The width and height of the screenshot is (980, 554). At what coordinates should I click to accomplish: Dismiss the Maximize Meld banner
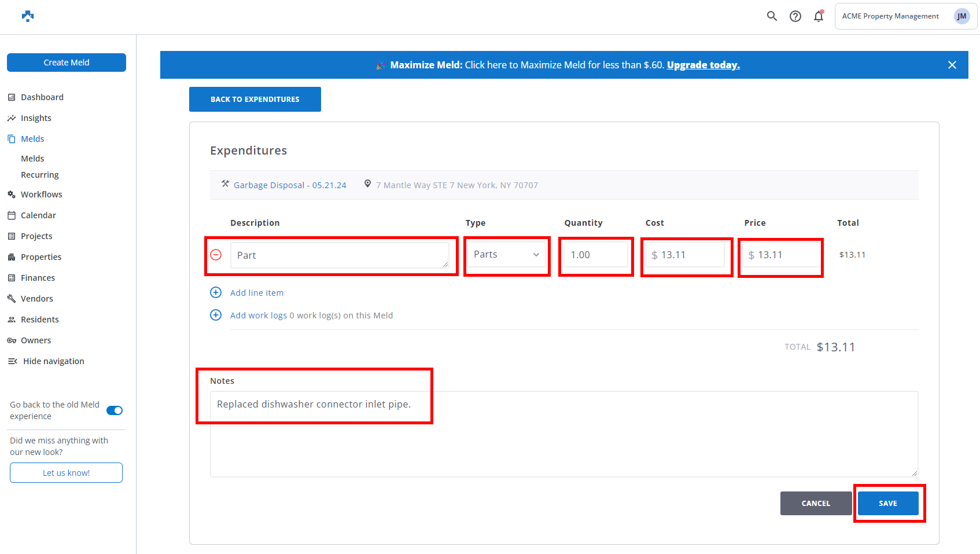point(952,65)
